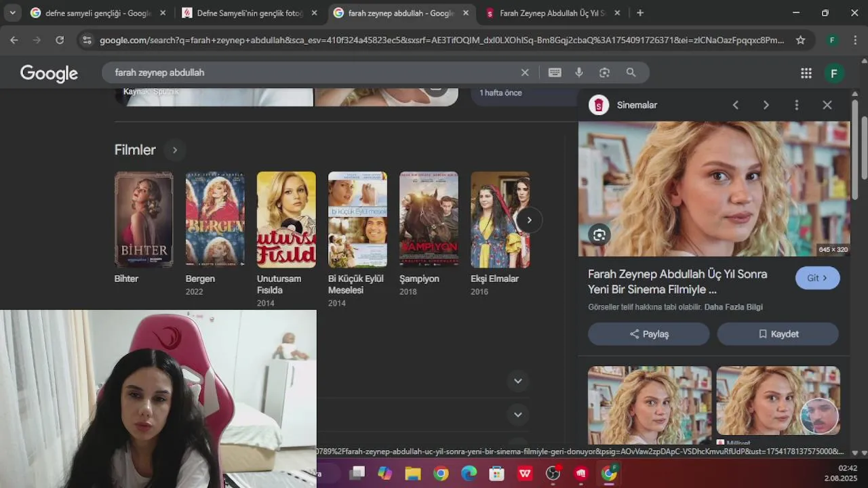Open OBS Studio from the taskbar

553,473
